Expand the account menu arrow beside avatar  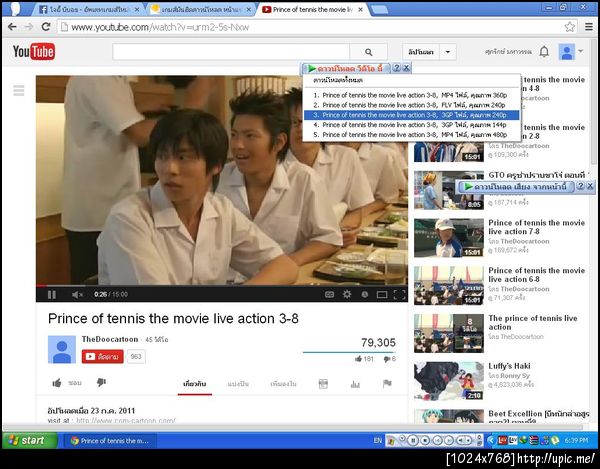click(x=580, y=51)
